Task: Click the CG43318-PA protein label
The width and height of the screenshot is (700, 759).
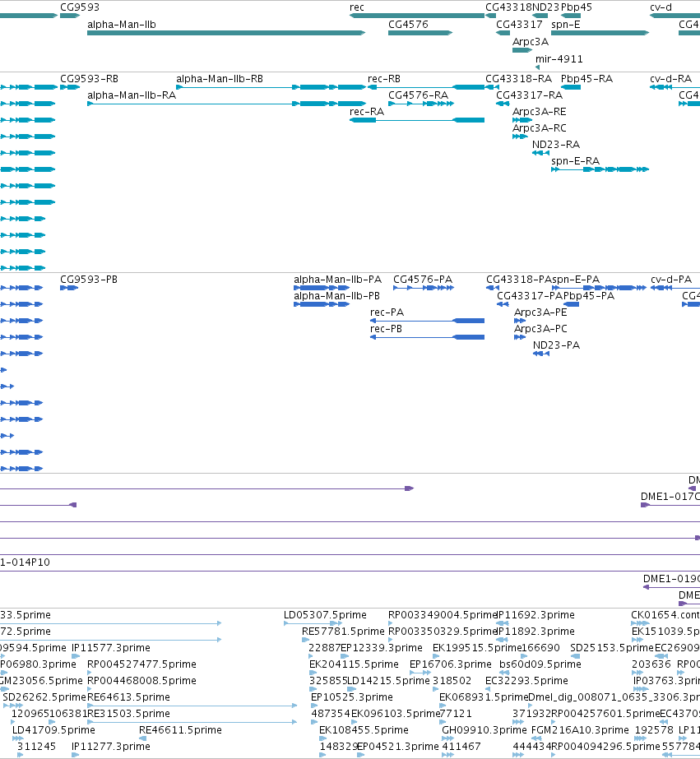Action: (x=519, y=280)
